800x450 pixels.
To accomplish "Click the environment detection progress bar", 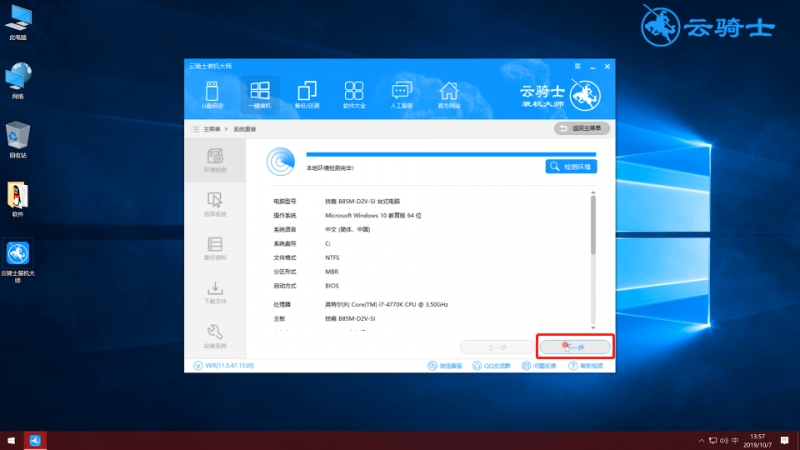I will tap(451, 154).
